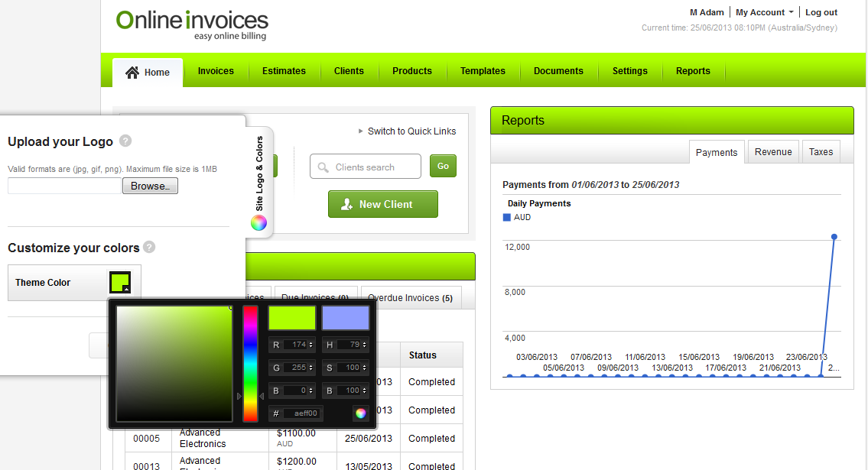Click the Log out link
This screenshot has width=868, height=470.
[821, 12]
